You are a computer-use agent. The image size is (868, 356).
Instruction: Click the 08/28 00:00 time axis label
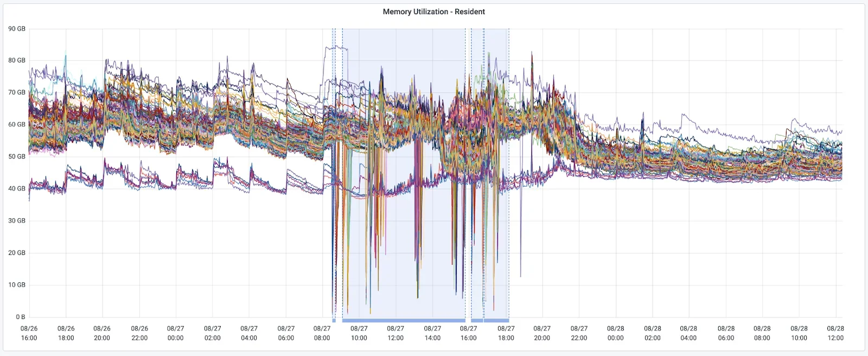616,333
